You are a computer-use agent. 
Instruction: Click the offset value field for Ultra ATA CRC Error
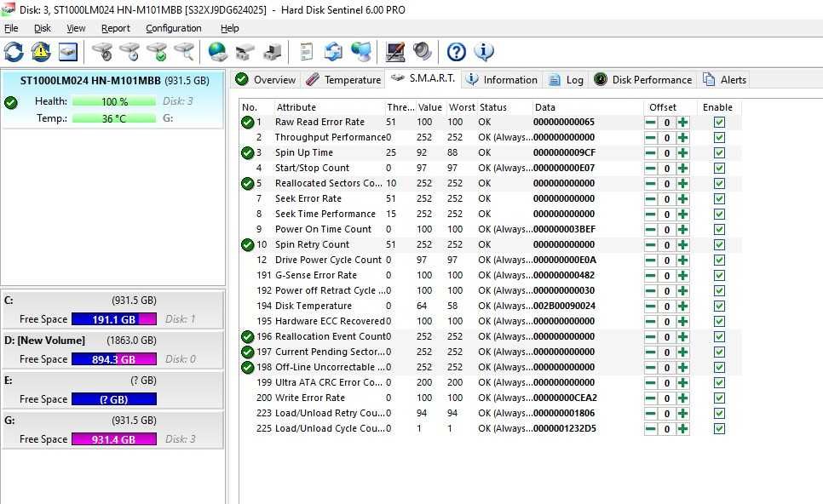tap(666, 383)
